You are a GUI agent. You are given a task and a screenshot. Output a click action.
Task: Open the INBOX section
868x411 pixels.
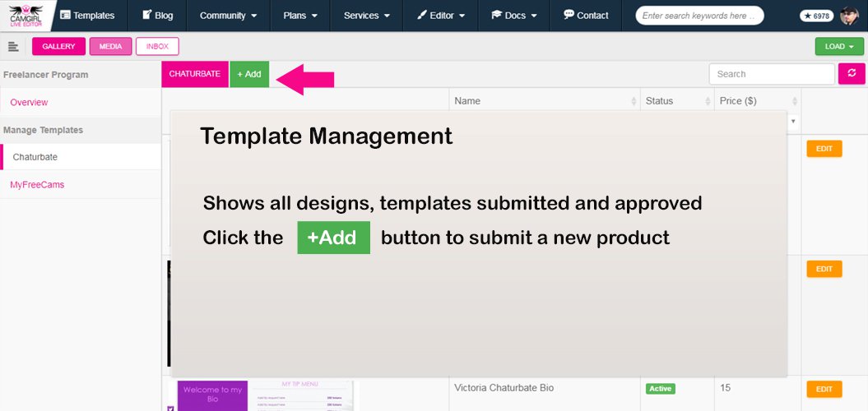click(157, 47)
